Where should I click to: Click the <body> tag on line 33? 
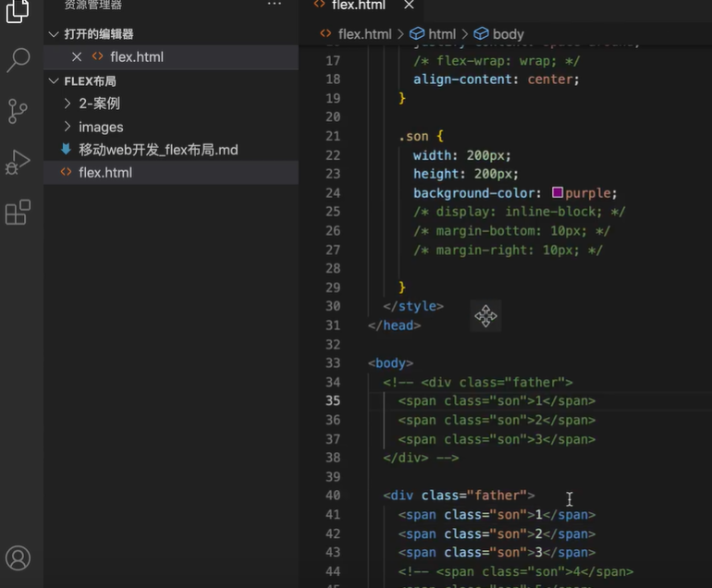(390, 363)
